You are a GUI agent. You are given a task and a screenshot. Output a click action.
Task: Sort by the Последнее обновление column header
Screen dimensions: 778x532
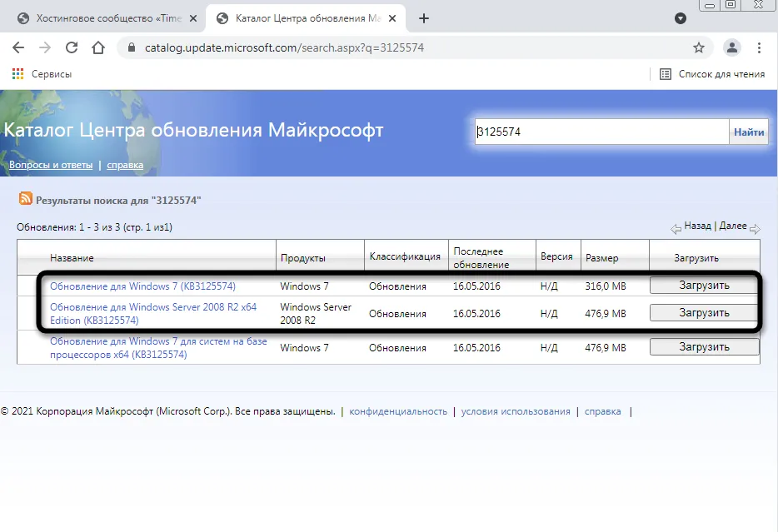481,258
